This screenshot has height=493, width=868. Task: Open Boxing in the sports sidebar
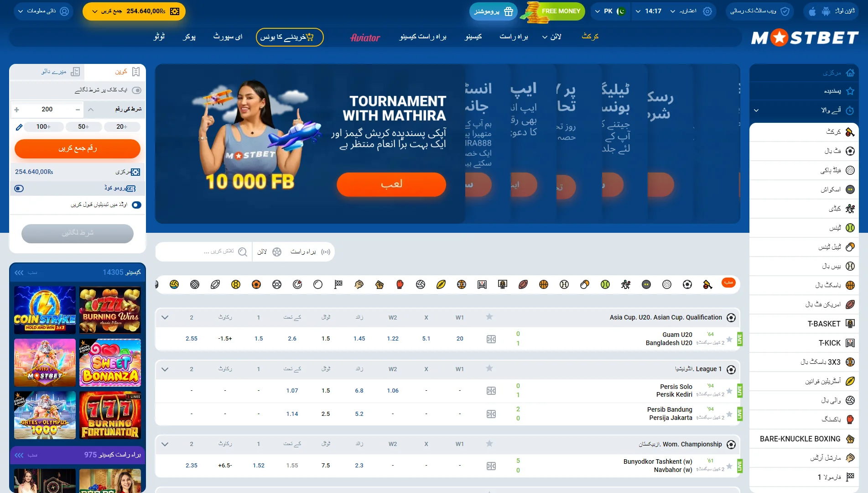pyautogui.click(x=804, y=420)
